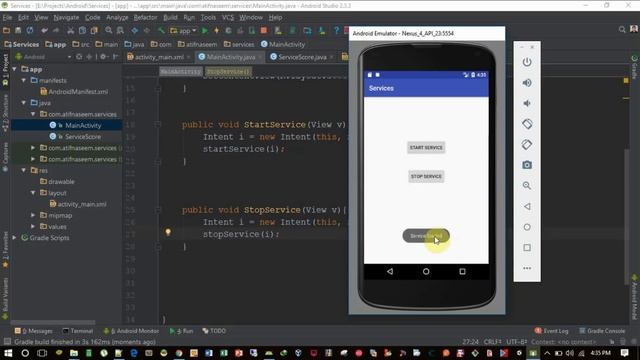
Task: Open the Gradle Console button
Action: click(602, 331)
